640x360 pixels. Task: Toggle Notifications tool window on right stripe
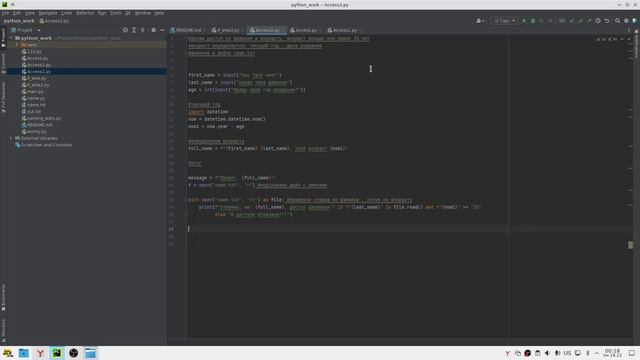(636, 44)
